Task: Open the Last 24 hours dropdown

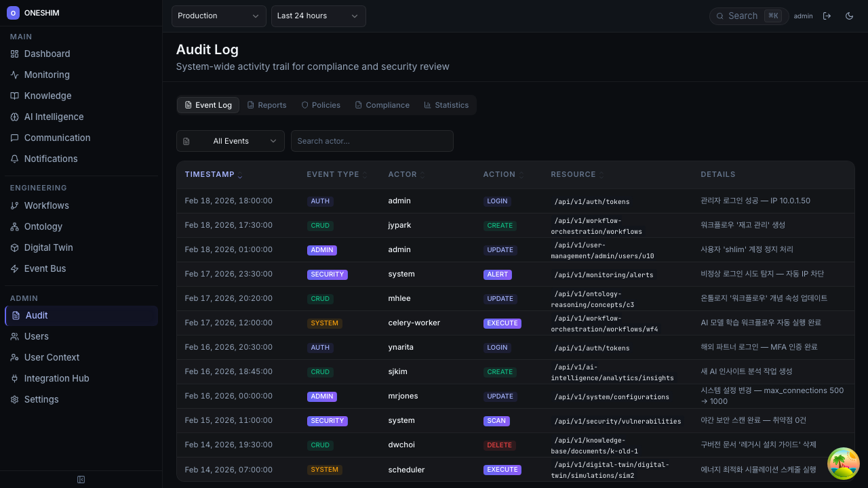Action: [318, 16]
